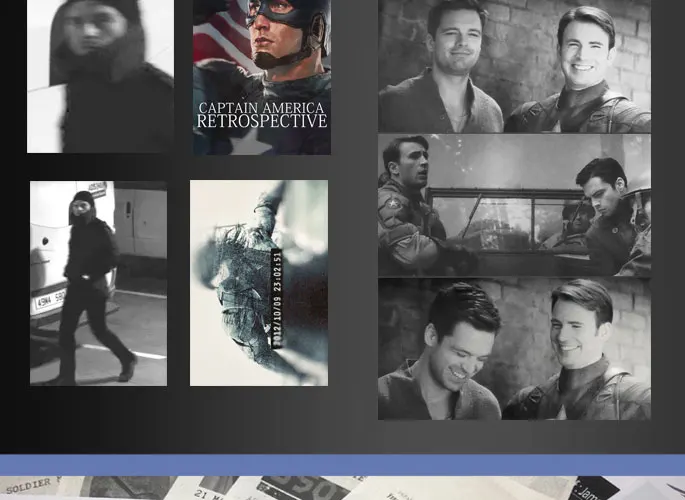Open the brick-wall photo of two men smiling at the camera
Image resolution: width=685 pixels, height=500 pixels.
click(514, 66)
